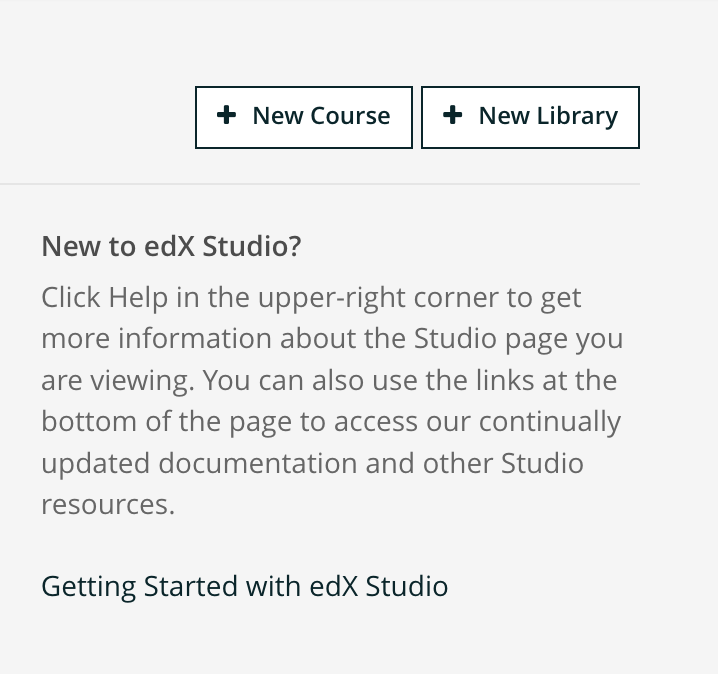Open the Getting Started with edX Studio link
Image resolution: width=718 pixels, height=674 pixels.
(x=244, y=586)
